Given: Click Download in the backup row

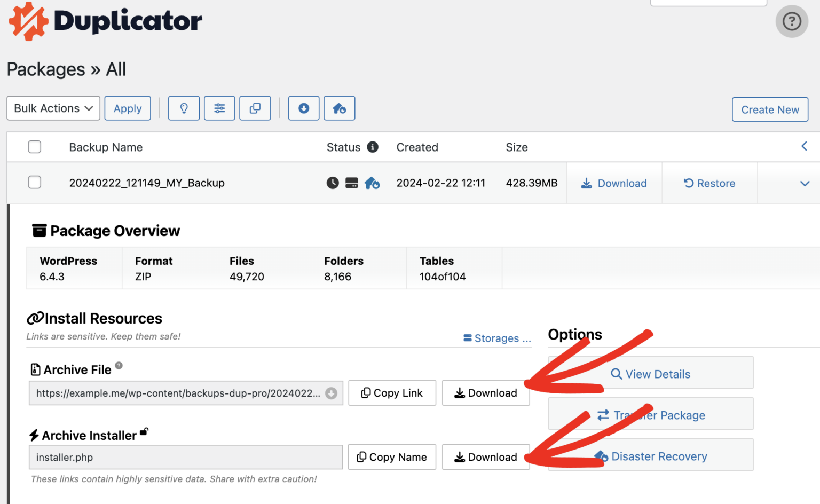Looking at the screenshot, I should [x=614, y=183].
